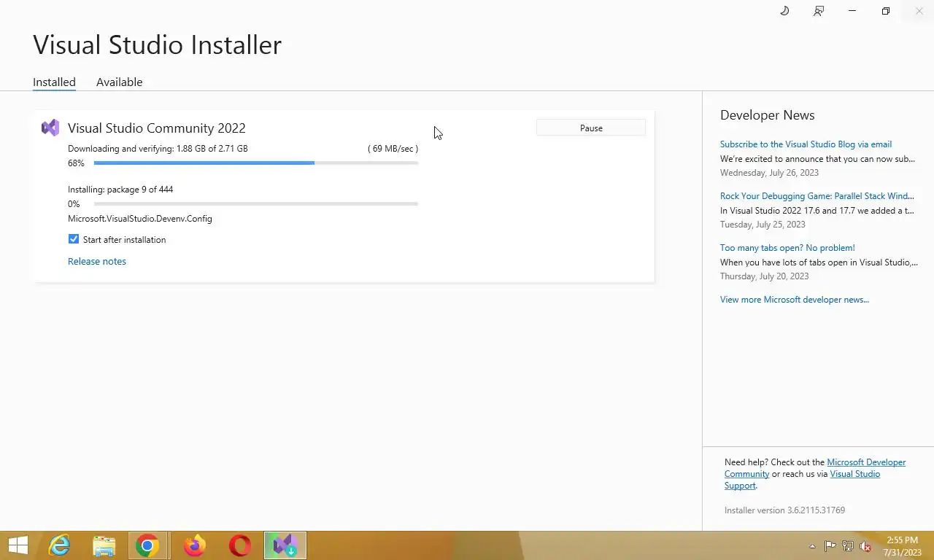Open Firefox from taskbar
The height and width of the screenshot is (560, 934).
(194, 545)
